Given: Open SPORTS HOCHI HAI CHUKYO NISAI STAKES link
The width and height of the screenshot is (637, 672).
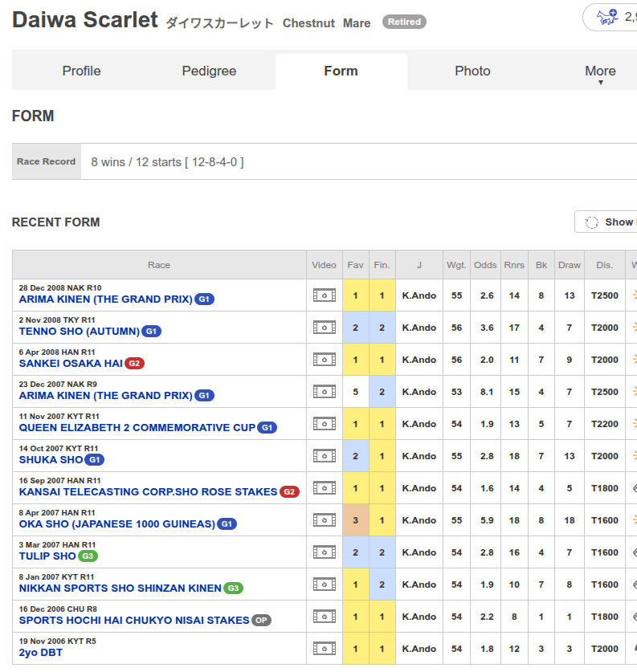Looking at the screenshot, I should (134, 621).
